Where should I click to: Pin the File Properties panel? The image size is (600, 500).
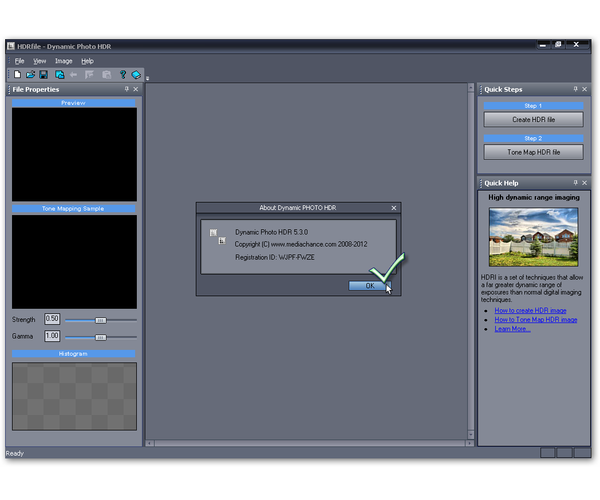pyautogui.click(x=127, y=89)
